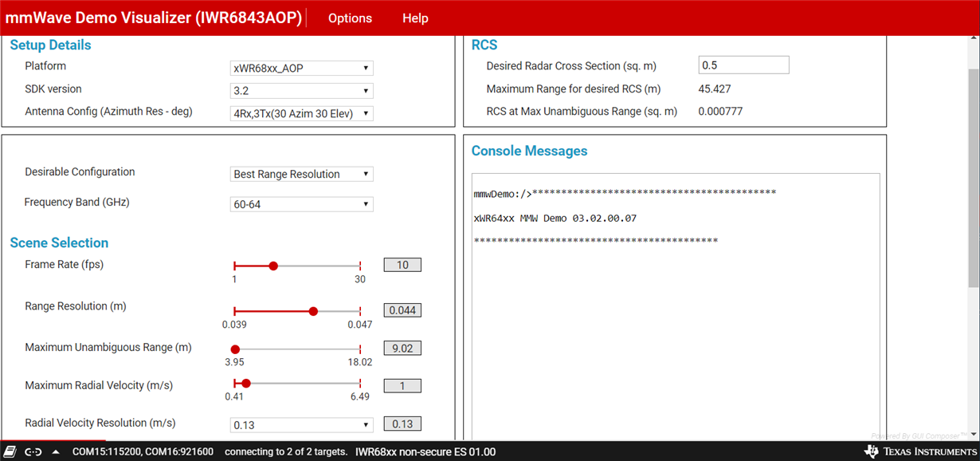
Task: Click the Range Resolution (m) label
Action: [x=76, y=305]
